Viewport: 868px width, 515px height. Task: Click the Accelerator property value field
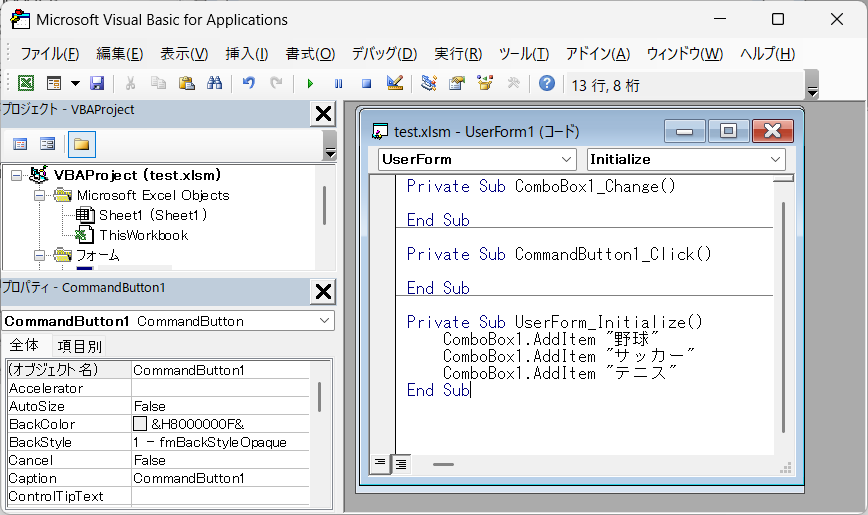[220, 388]
